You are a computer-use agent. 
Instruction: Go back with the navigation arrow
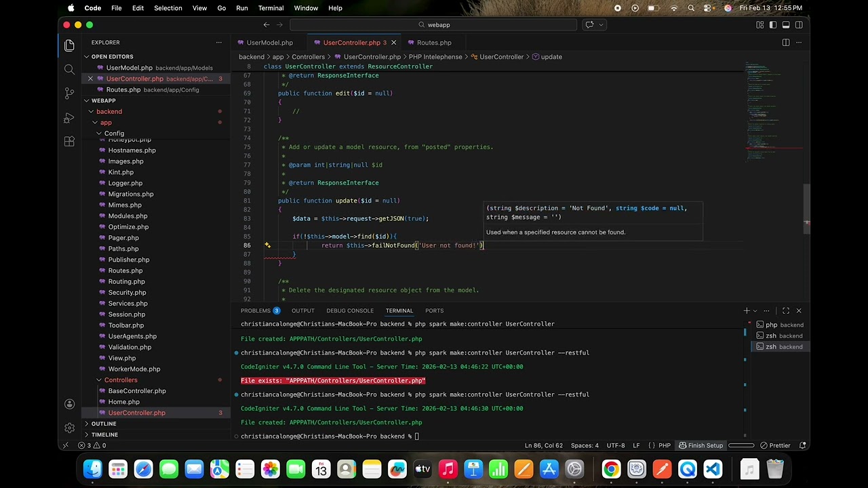[267, 25]
